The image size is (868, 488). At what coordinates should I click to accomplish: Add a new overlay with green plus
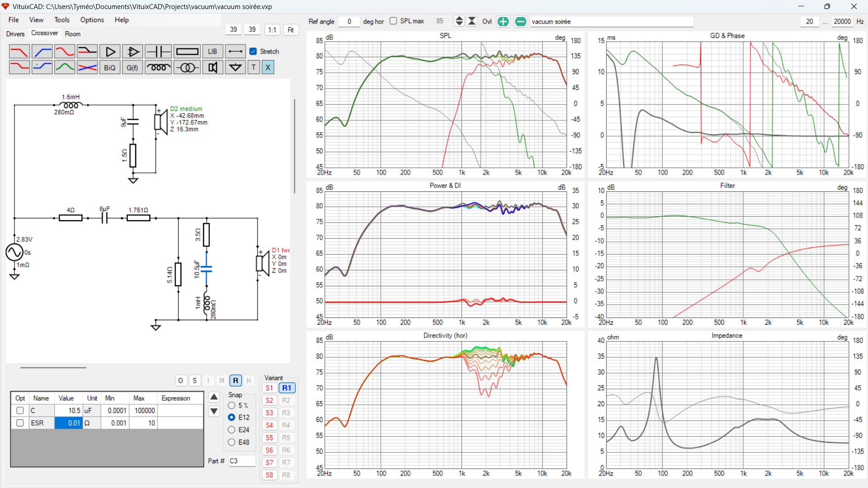(x=503, y=21)
